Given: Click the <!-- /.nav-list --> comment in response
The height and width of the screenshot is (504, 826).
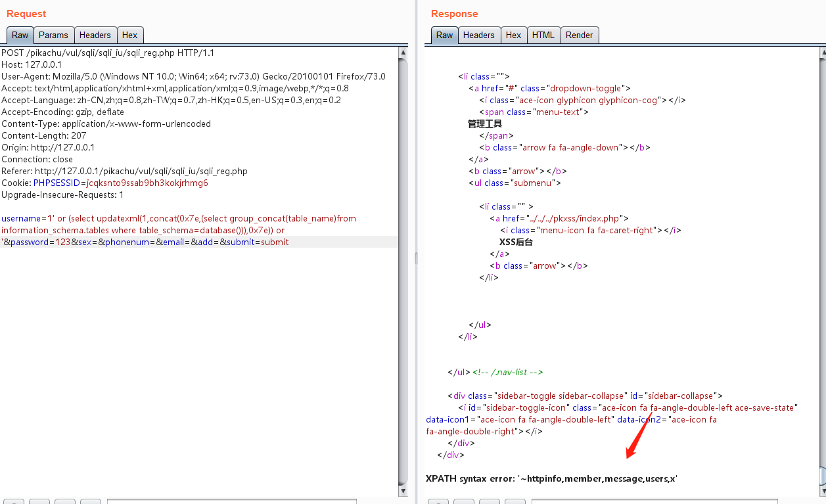Looking at the screenshot, I should pyautogui.click(x=508, y=372).
